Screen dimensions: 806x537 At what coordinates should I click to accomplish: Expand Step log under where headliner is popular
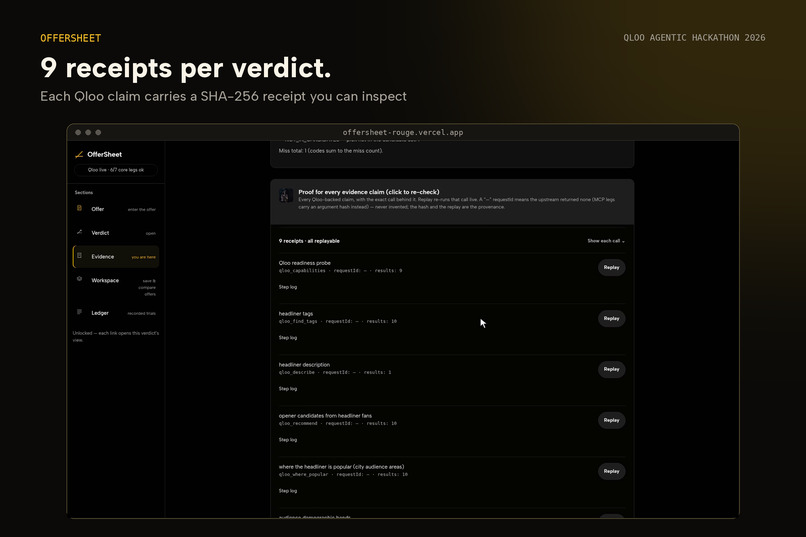[288, 491]
